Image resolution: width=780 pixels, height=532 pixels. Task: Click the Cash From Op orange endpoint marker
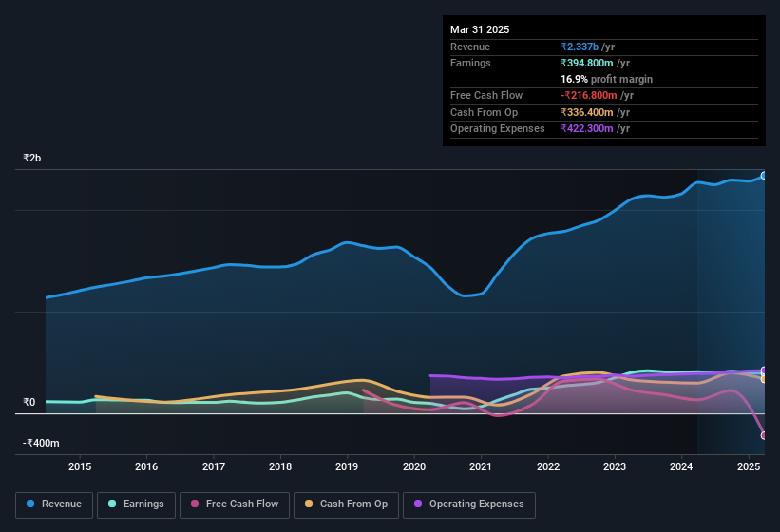(x=764, y=379)
